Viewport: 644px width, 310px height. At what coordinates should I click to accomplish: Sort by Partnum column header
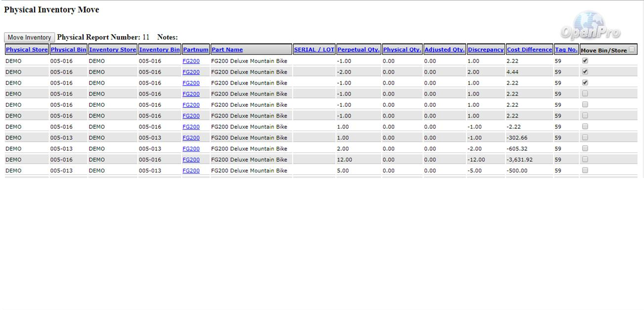click(x=196, y=50)
